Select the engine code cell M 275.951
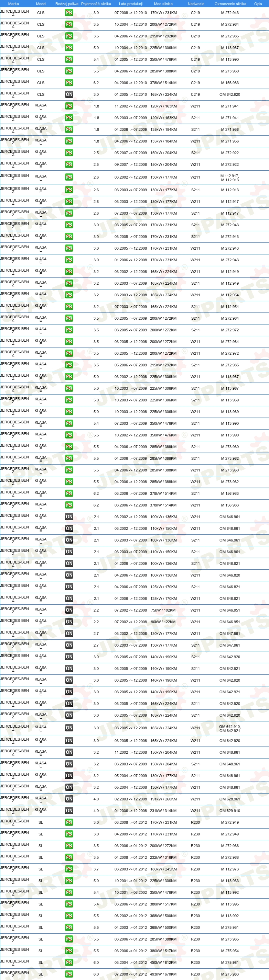 230,927
